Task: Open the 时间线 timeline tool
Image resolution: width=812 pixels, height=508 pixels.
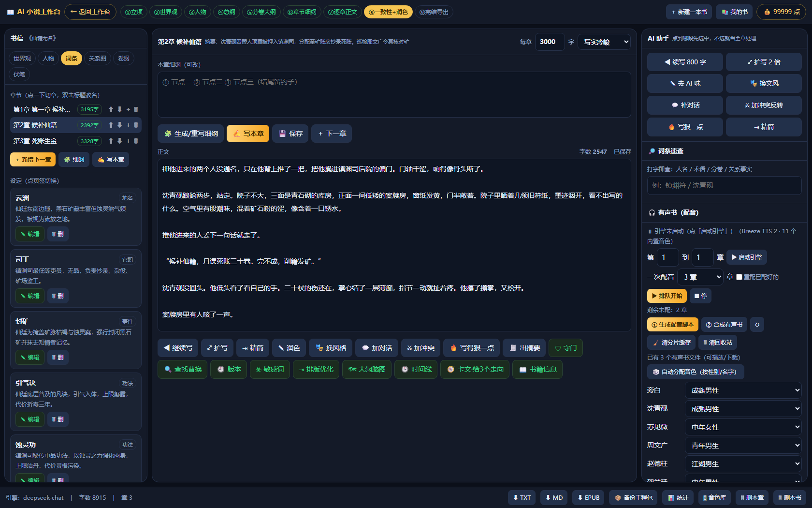Action: pos(416,369)
